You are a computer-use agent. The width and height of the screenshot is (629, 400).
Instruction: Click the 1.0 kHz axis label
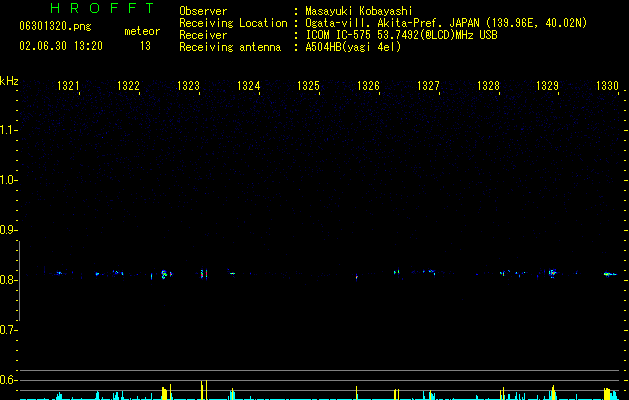[7, 180]
